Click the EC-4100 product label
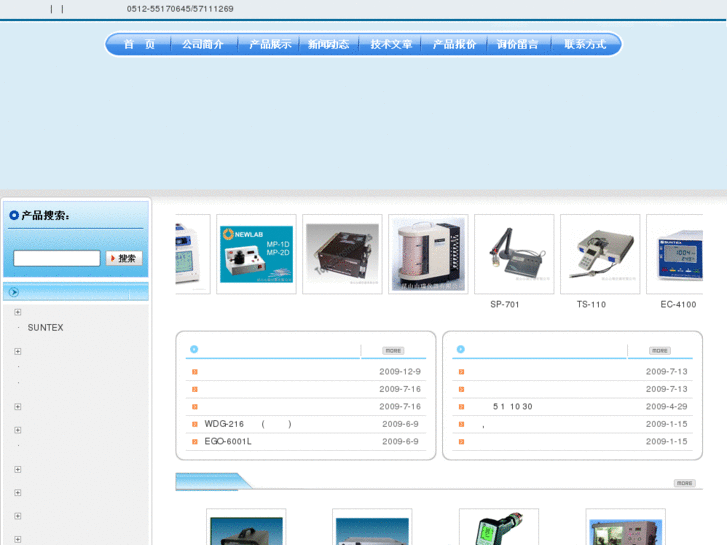This screenshot has width=727, height=545. (678, 304)
